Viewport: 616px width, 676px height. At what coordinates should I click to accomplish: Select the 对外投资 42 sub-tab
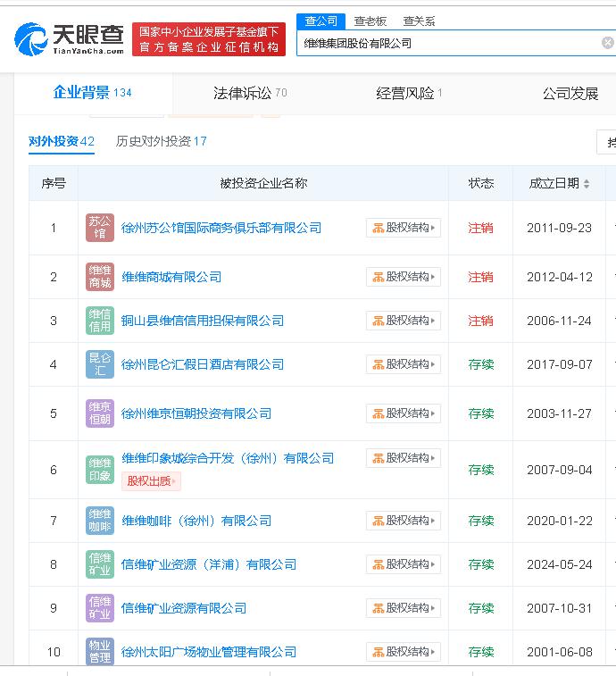tap(62, 141)
